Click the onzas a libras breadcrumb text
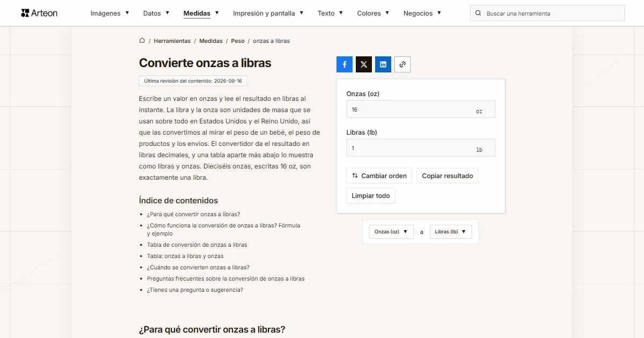This screenshot has width=644, height=338. (x=271, y=41)
